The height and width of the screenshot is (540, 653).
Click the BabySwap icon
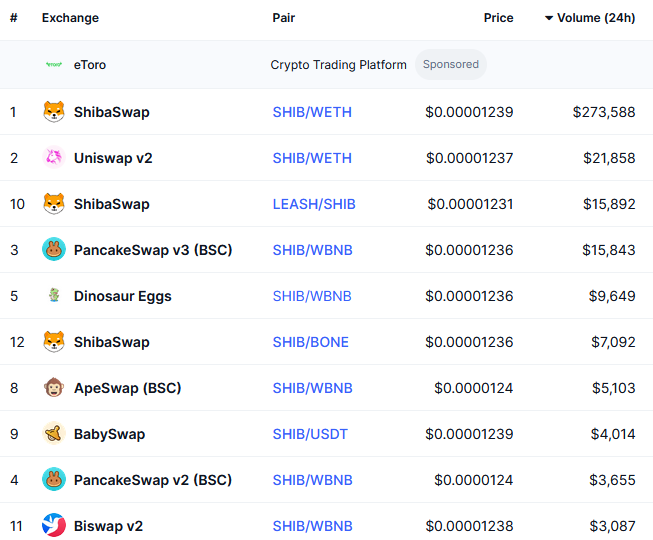point(54,433)
